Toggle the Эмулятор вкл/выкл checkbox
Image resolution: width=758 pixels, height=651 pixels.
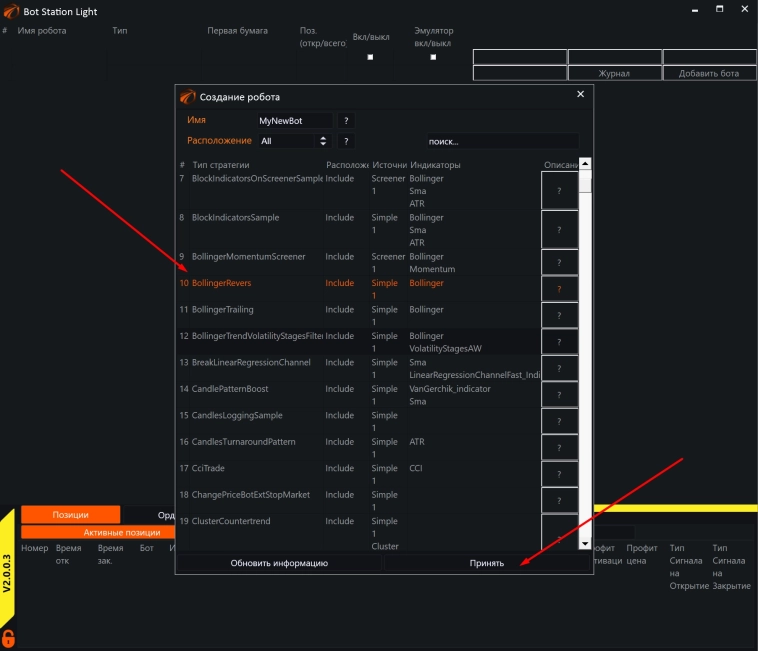click(433, 57)
